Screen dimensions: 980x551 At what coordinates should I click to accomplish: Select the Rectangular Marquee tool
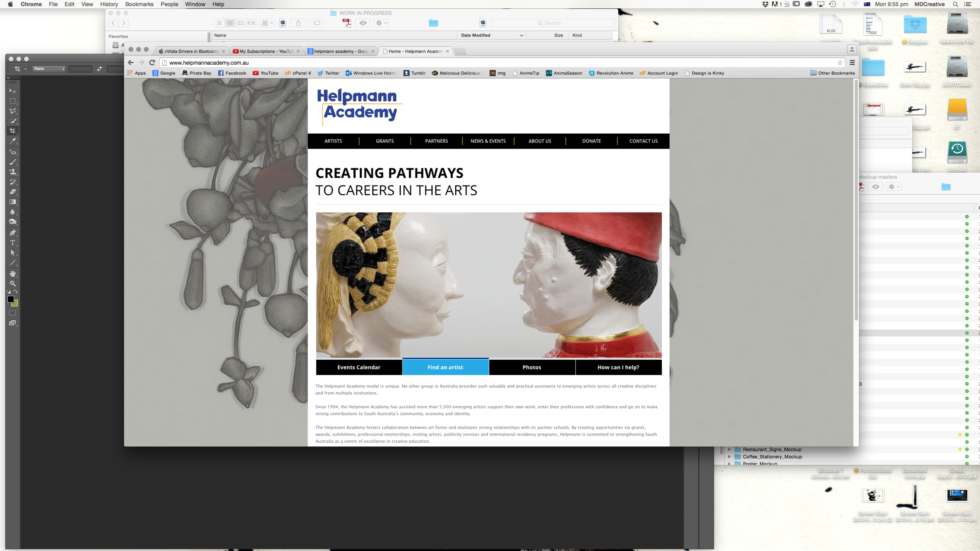point(13,101)
